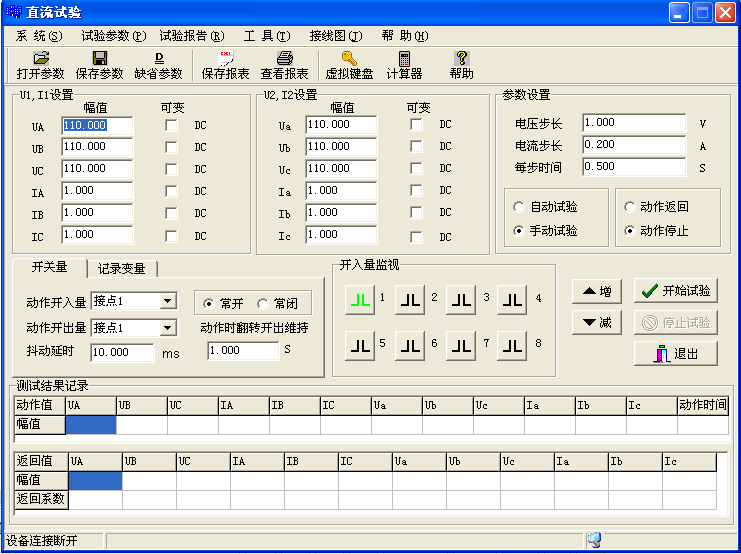Click the 保存报表 toolbar icon
741x554 pixels.
(x=226, y=59)
